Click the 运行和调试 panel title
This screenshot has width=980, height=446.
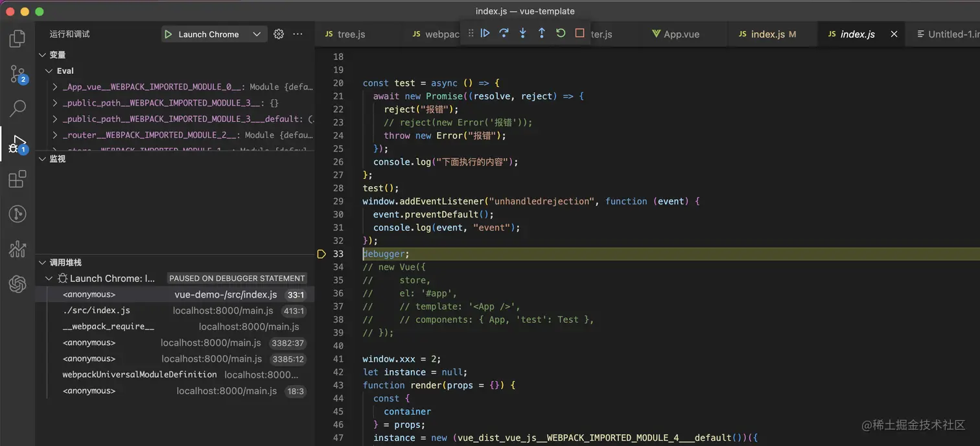coord(70,34)
